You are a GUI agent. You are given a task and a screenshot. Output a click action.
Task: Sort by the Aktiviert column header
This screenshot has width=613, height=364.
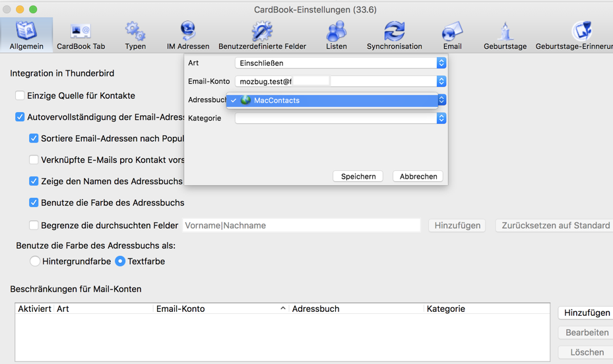(34, 309)
